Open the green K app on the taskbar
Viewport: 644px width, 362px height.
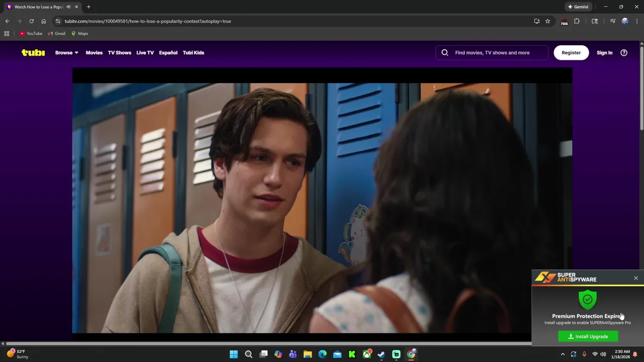[352, 354]
